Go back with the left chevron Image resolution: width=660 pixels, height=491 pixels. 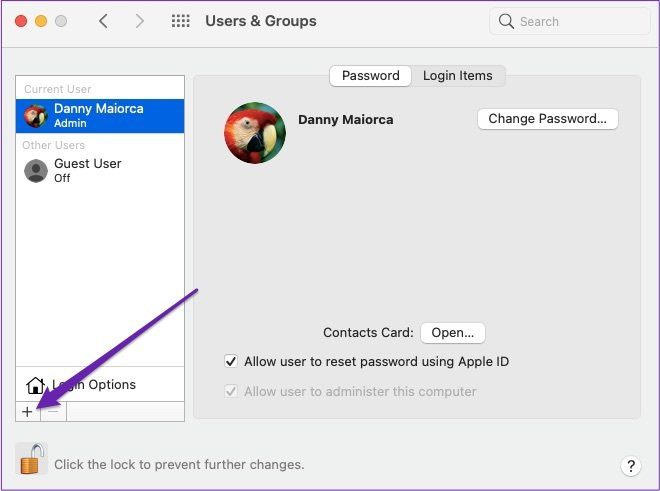(x=104, y=21)
